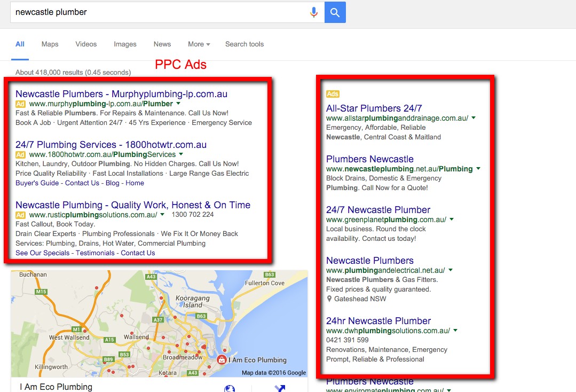Expand the More tab dropdown
The width and height of the screenshot is (576, 392).
coord(198,44)
